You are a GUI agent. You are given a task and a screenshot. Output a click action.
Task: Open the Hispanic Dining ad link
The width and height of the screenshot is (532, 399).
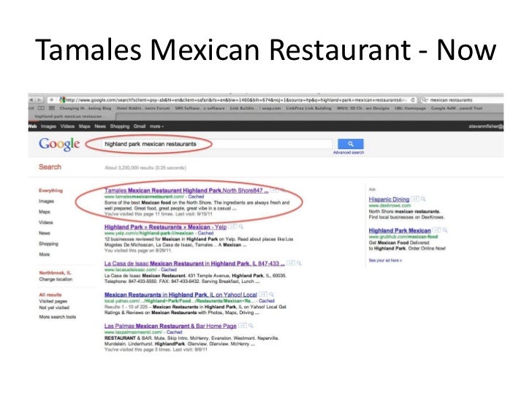pyautogui.click(x=389, y=199)
